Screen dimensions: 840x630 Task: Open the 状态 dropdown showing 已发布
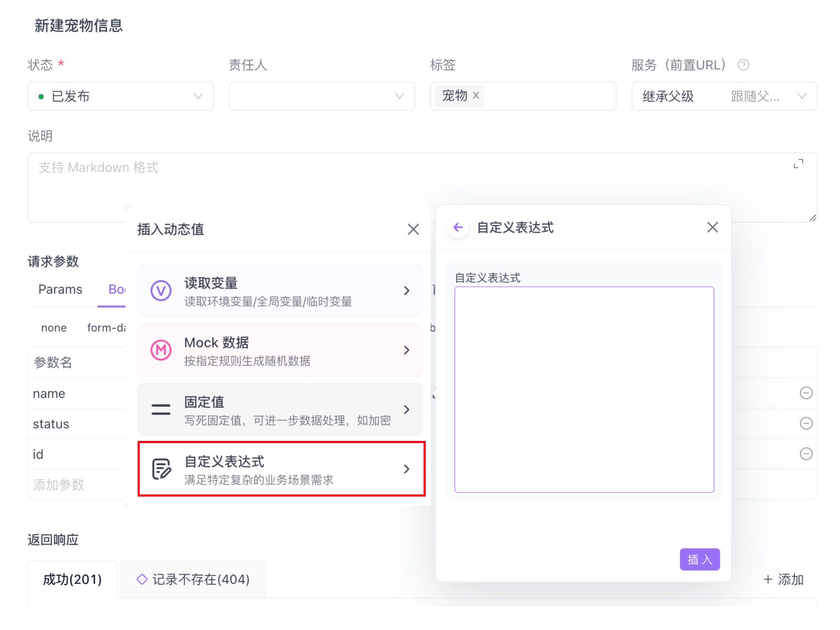(121, 96)
